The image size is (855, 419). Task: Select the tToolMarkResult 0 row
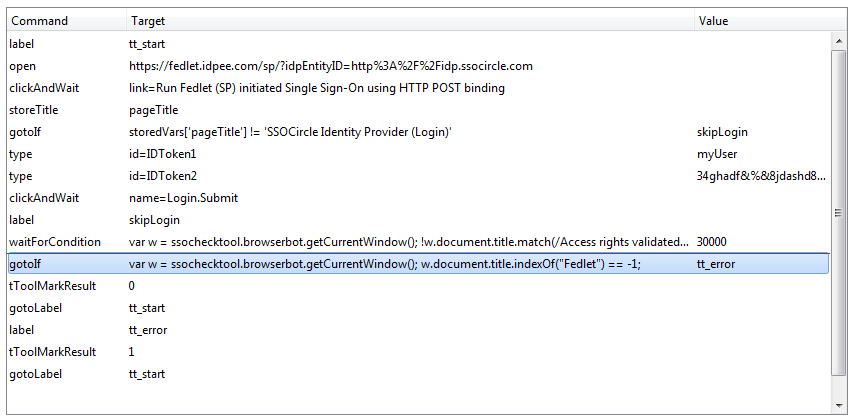pyautogui.click(x=419, y=286)
